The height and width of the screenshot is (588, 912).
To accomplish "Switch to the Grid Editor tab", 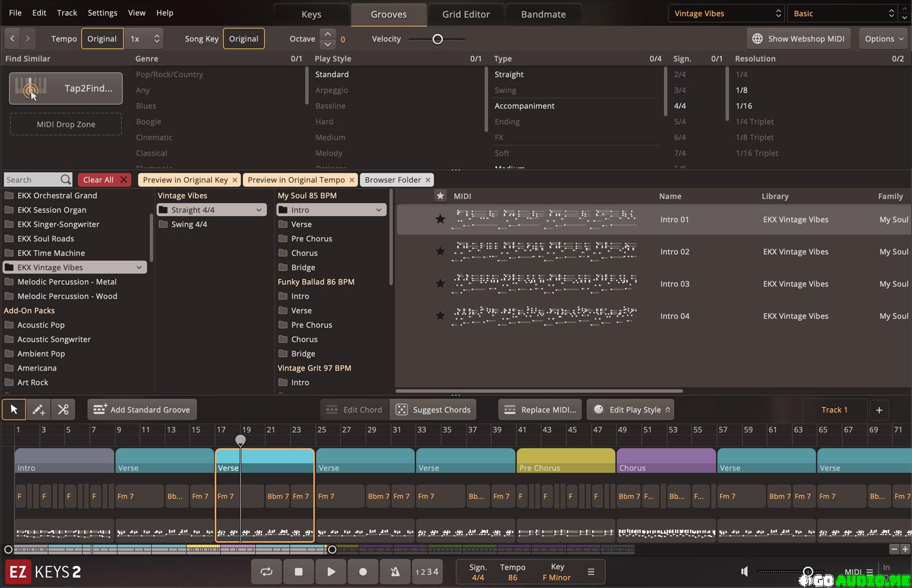I will click(x=466, y=14).
